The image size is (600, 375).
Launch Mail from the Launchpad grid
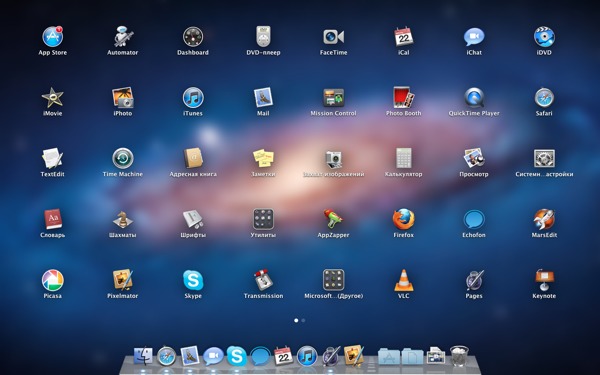pyautogui.click(x=263, y=98)
